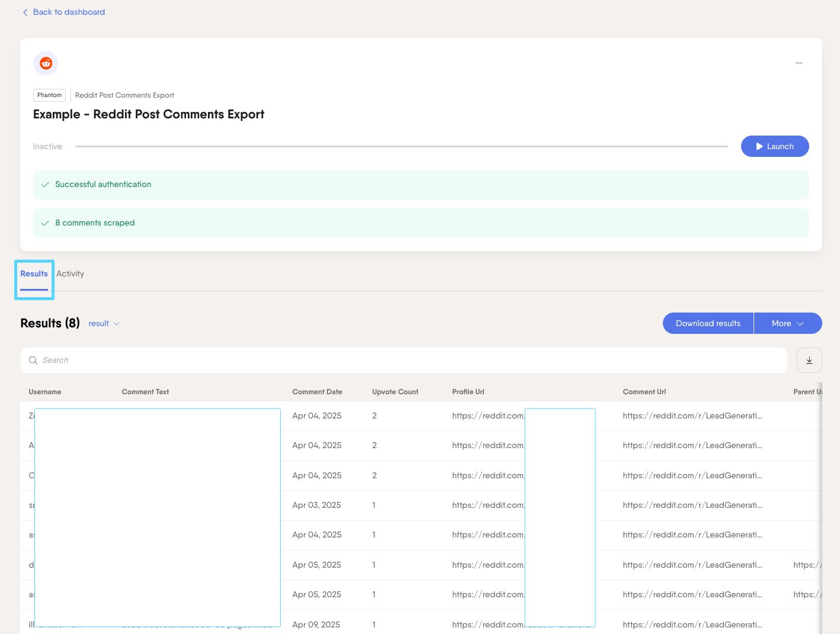Click the Reddit phantom logo icon

[46, 63]
